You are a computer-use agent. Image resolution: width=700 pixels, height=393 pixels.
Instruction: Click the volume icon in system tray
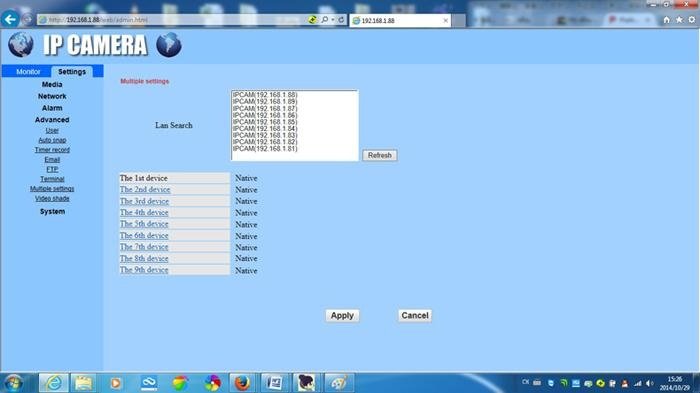650,383
